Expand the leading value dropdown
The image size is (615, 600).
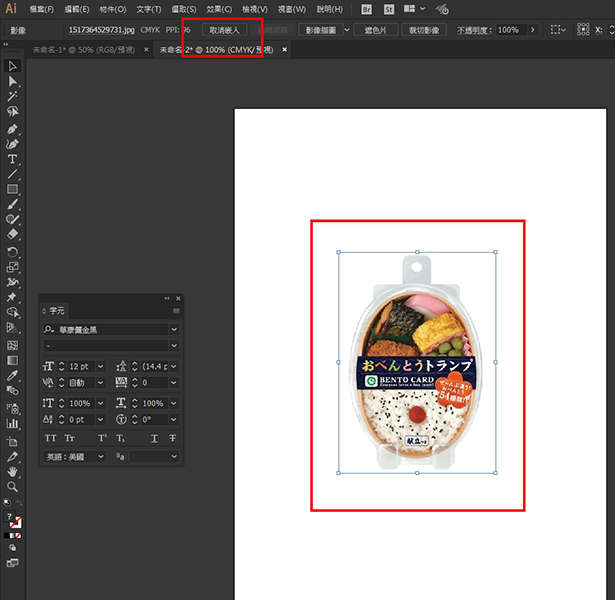[x=174, y=366]
